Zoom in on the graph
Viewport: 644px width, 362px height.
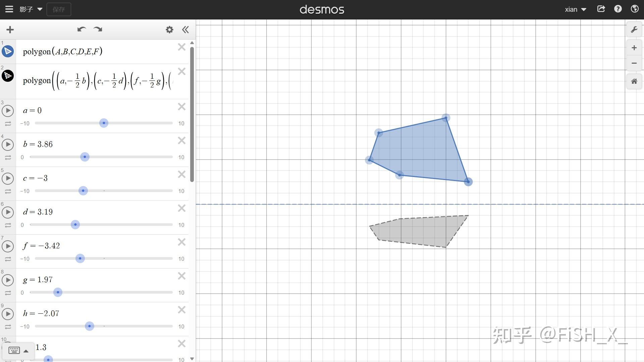[x=634, y=48]
